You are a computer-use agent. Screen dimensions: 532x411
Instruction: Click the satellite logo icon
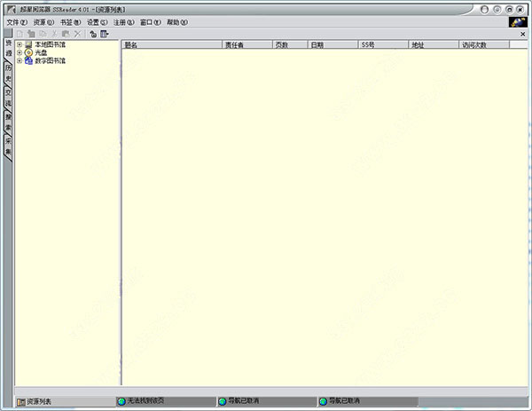(518, 22)
